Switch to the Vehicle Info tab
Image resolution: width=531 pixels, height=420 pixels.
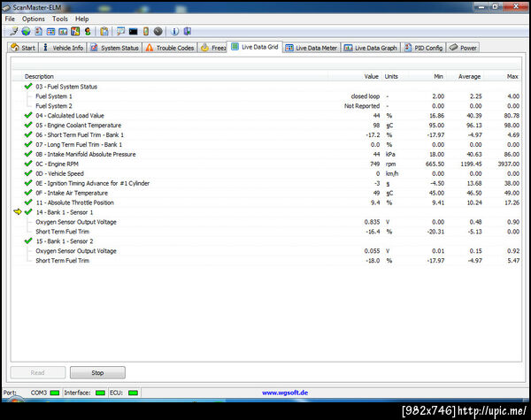click(x=64, y=48)
